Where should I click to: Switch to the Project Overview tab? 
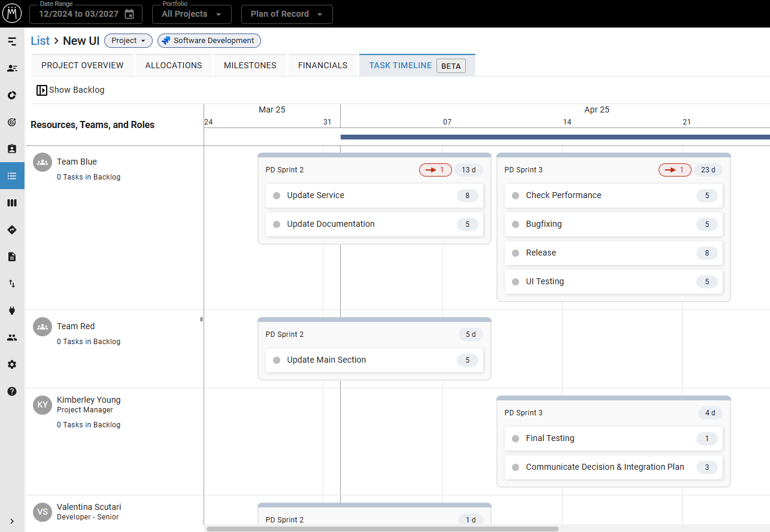[x=83, y=65]
